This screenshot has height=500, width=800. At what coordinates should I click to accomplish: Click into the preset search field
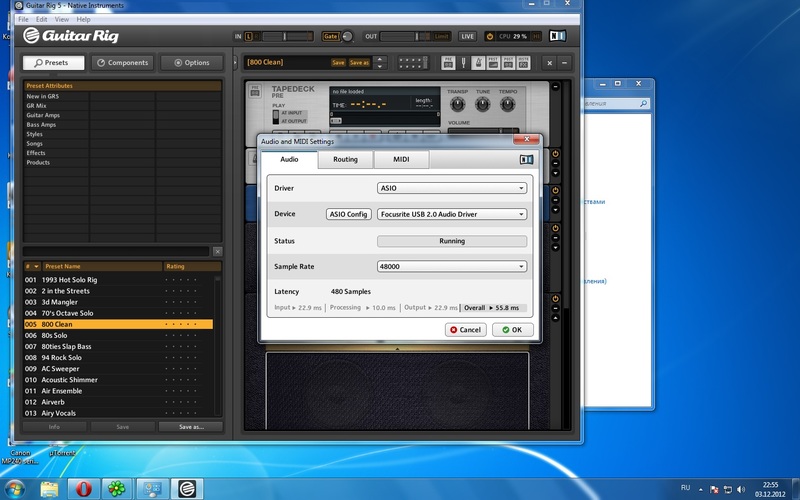pos(116,252)
